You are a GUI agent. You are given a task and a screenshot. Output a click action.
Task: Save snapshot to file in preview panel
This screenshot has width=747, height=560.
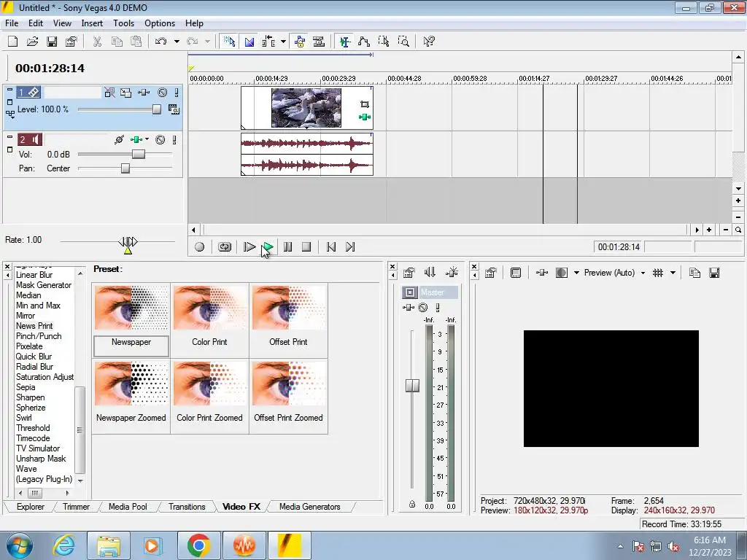click(x=714, y=273)
